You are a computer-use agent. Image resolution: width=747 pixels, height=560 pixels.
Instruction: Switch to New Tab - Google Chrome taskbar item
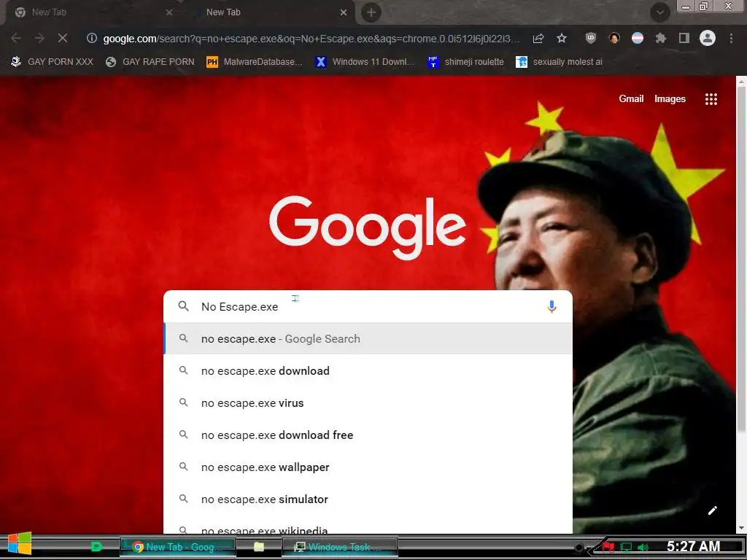(178, 547)
